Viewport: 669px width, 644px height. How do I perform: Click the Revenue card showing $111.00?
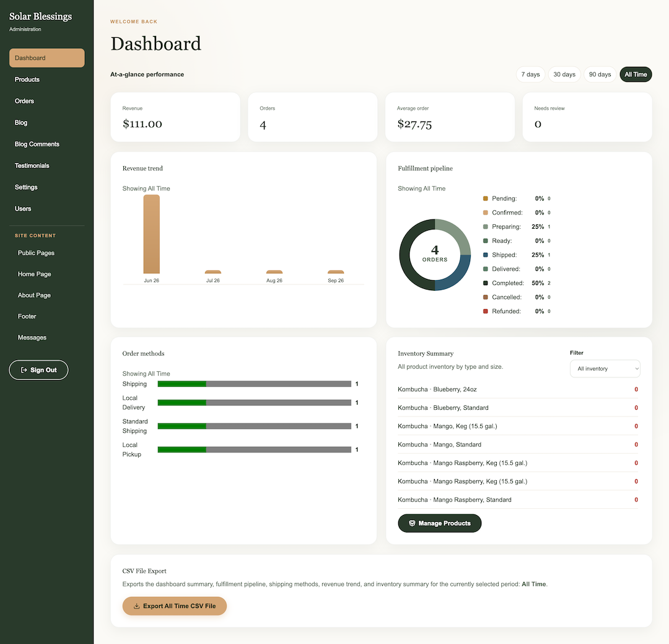pyautogui.click(x=175, y=117)
